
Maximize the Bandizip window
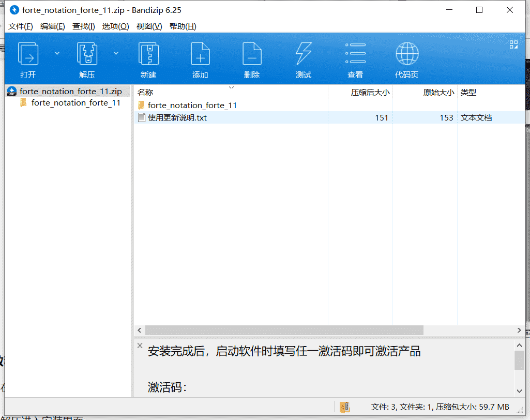pos(479,10)
